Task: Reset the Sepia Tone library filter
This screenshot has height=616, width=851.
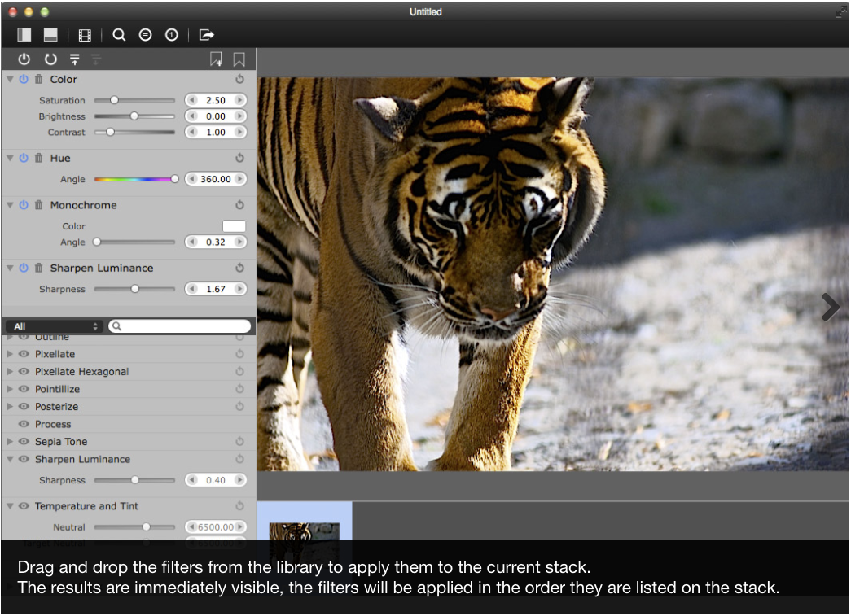Action: 240,441
